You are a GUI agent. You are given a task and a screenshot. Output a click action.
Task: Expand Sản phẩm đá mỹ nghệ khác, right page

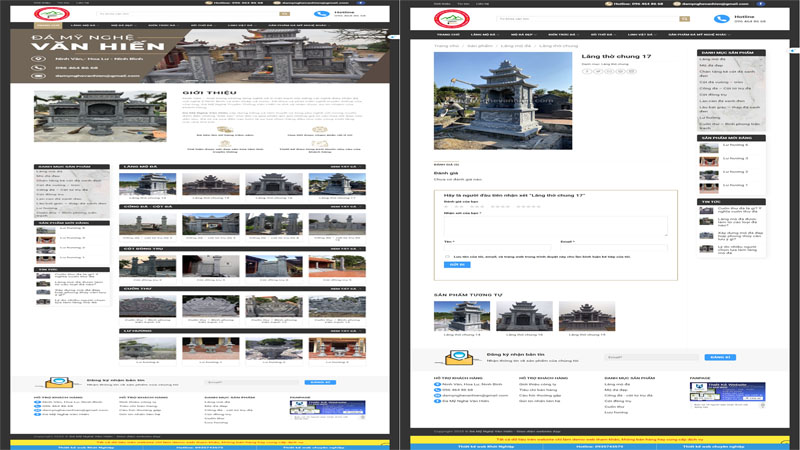pyautogui.click(x=699, y=35)
